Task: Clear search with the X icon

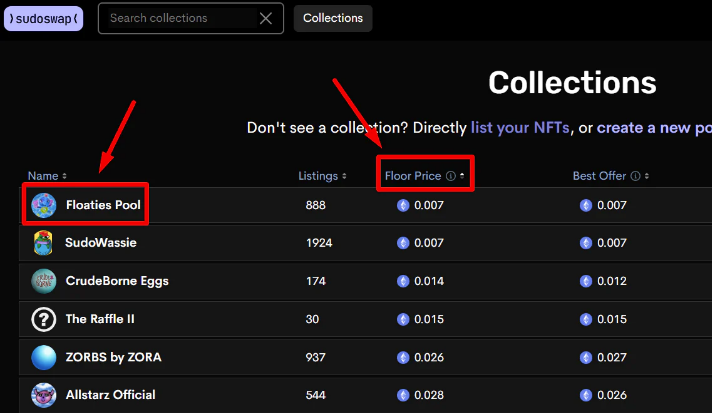Action: tap(265, 18)
